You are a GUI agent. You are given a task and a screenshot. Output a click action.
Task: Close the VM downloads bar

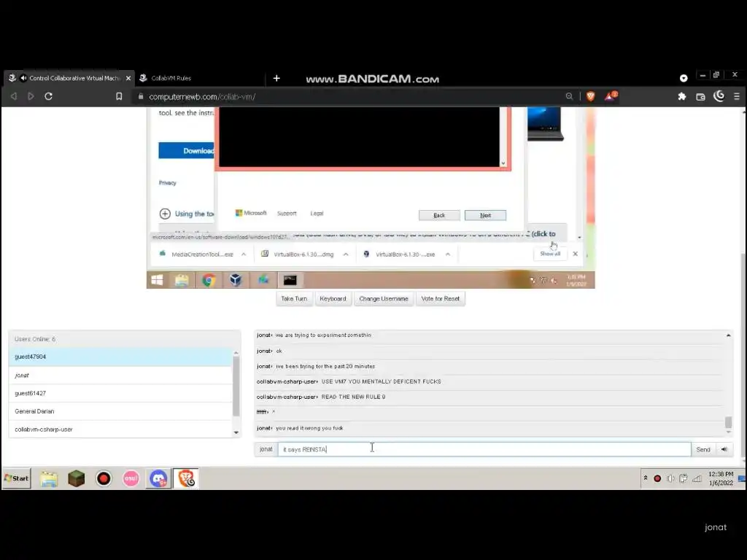coord(576,254)
